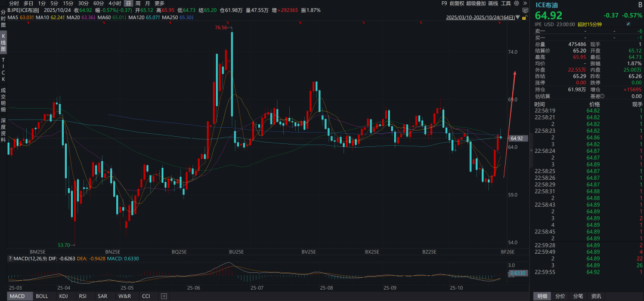Switch chart to 60分 period
The width and height of the screenshot is (644, 301).
click(x=98, y=3)
